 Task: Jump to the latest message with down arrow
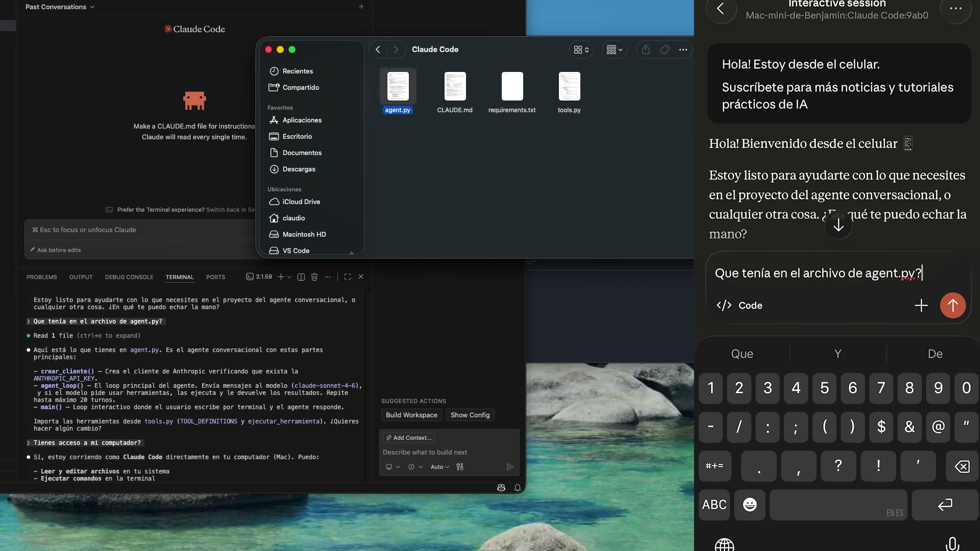[x=839, y=225]
